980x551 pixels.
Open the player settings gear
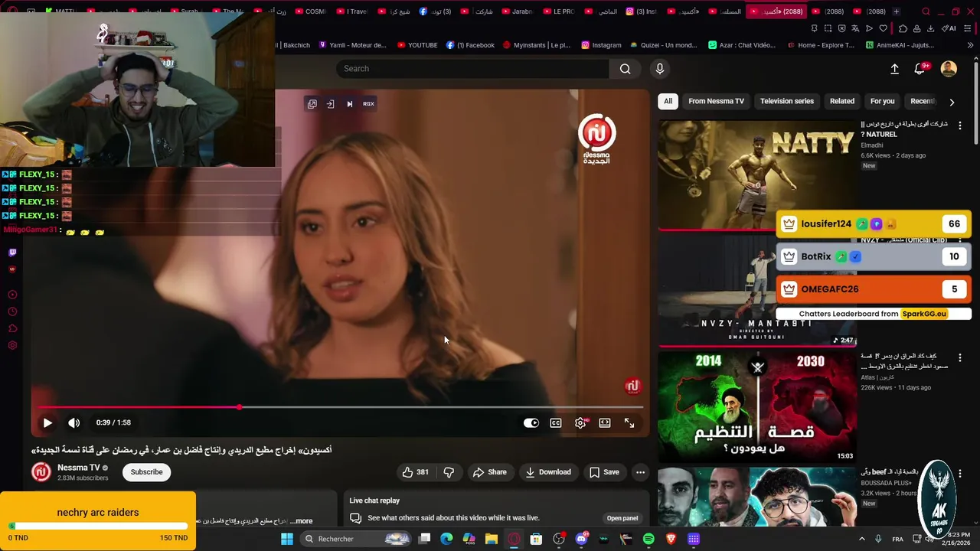pos(580,422)
